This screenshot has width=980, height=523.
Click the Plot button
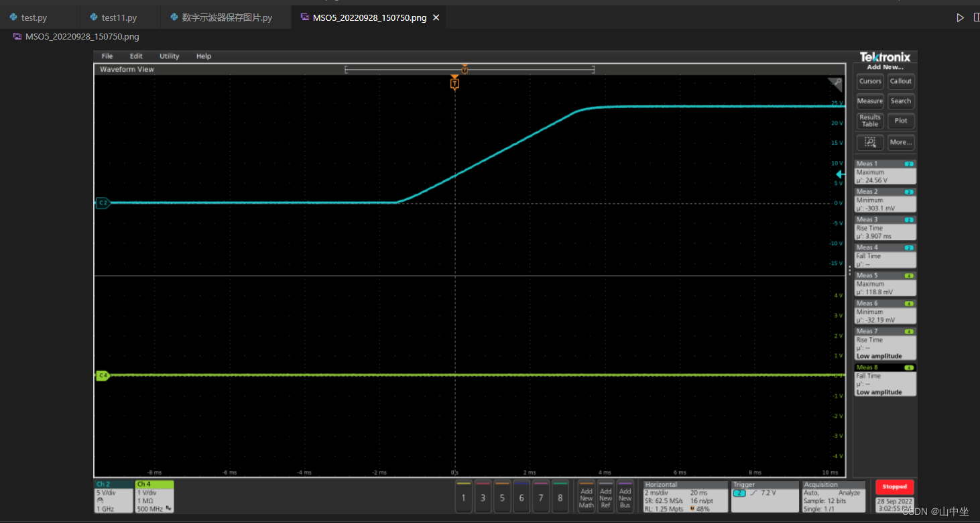[x=901, y=121]
